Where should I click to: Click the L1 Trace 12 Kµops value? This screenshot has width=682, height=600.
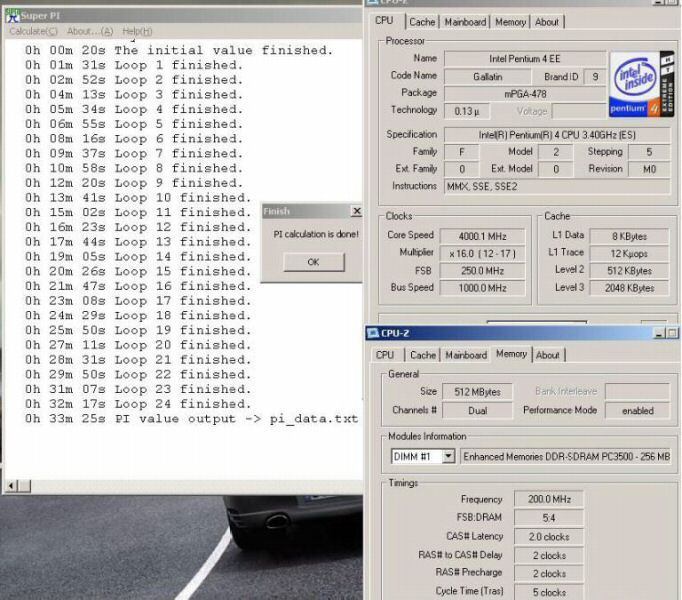(629, 254)
